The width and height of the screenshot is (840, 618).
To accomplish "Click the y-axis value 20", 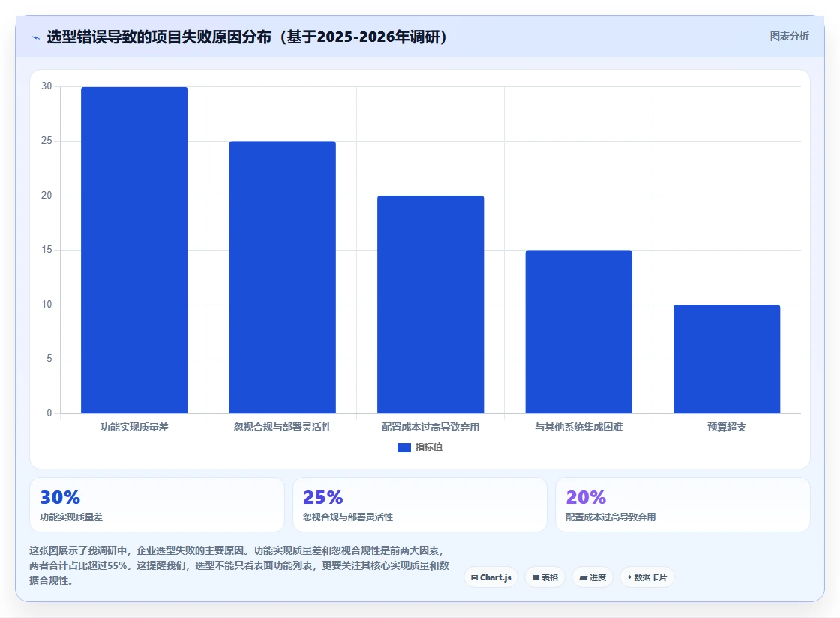I will (x=46, y=196).
